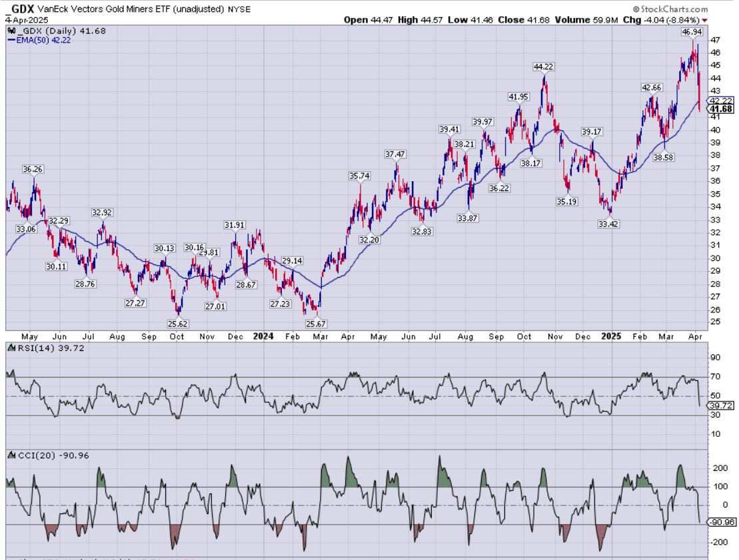The width and height of the screenshot is (739, 560).
Task: Click the EMA(50) blue line legend marker
Action: pos(11,41)
